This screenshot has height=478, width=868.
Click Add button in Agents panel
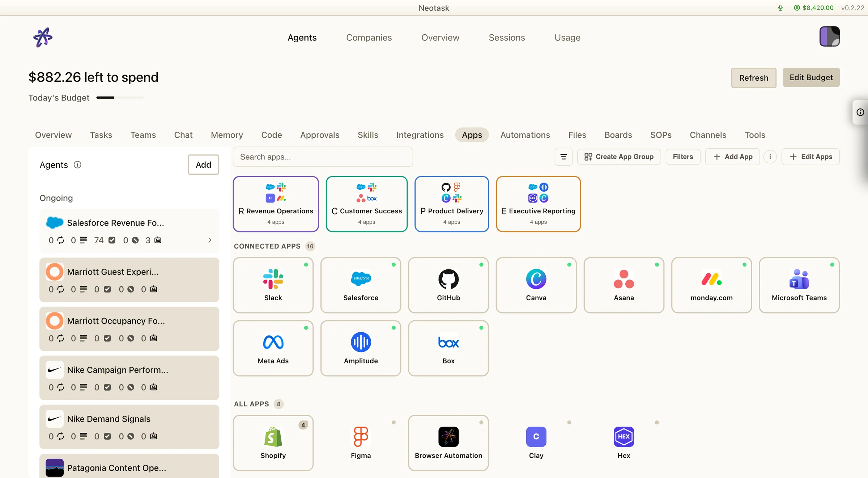(203, 165)
